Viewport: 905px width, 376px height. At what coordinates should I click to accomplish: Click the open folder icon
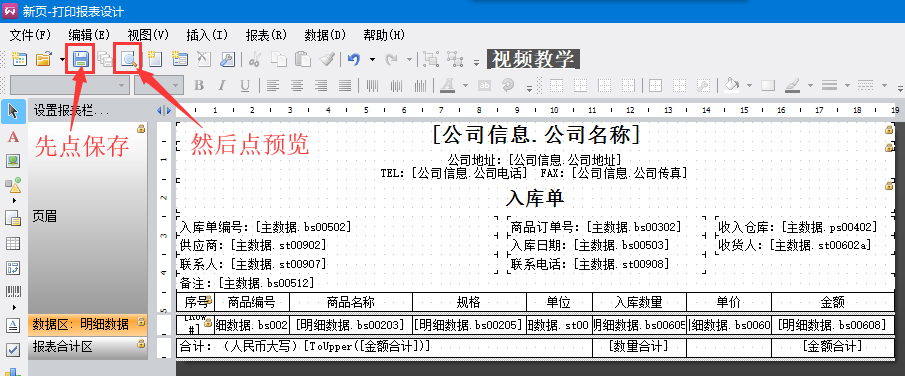pyautogui.click(x=44, y=58)
